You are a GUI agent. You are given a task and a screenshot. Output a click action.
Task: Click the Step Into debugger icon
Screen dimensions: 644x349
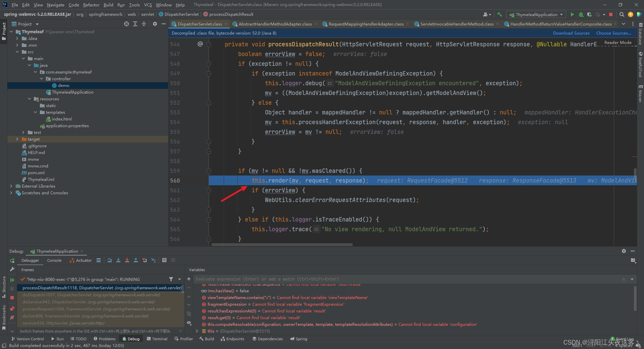(x=118, y=260)
